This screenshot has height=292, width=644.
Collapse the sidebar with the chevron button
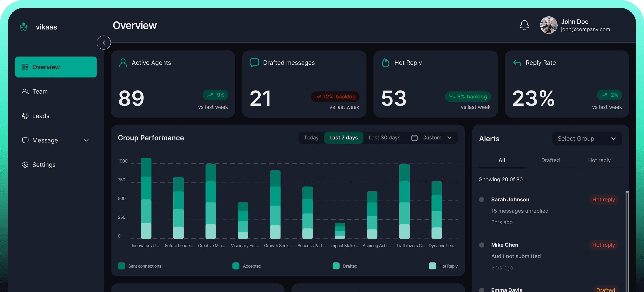[x=104, y=43]
